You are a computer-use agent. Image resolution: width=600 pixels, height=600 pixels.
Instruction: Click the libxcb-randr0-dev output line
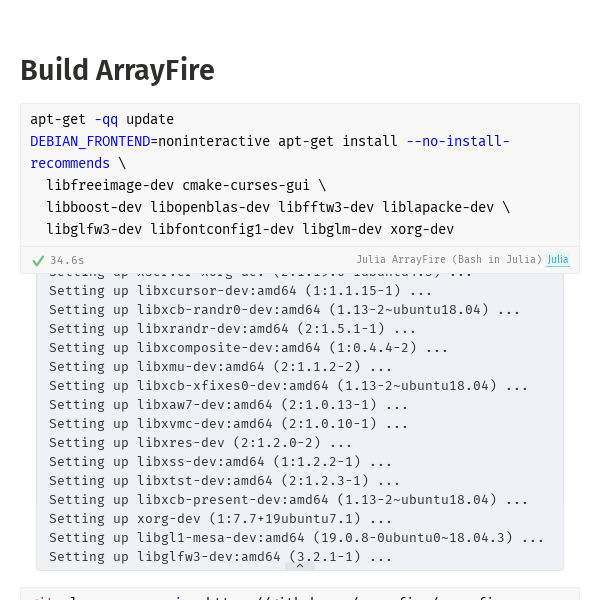(285, 310)
